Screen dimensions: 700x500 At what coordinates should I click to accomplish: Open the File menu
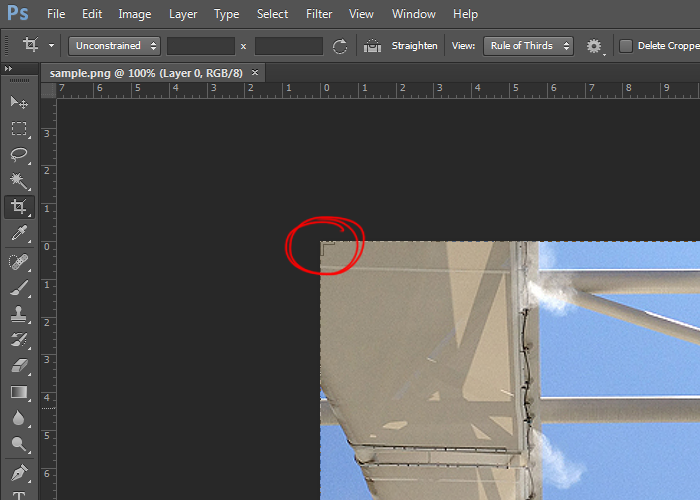coord(56,14)
